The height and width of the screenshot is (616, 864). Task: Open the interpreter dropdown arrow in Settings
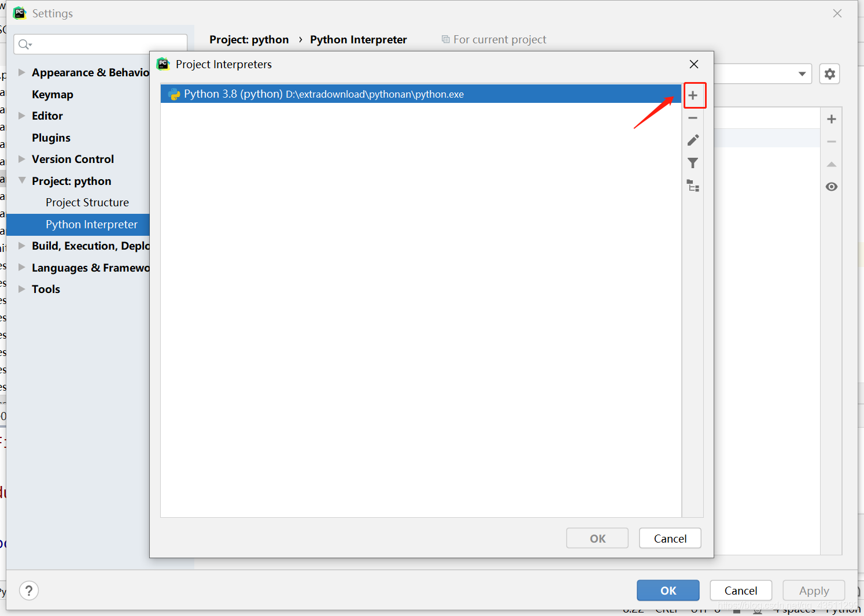click(x=802, y=74)
